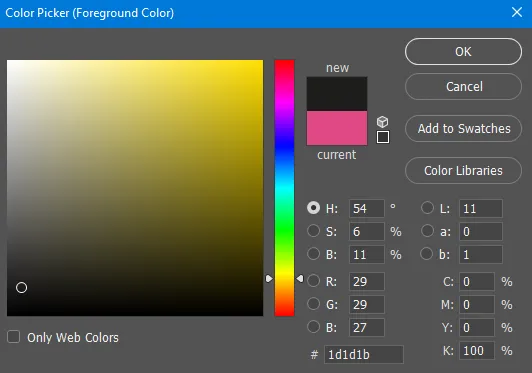Click the M magenta percentage field
The width and height of the screenshot is (532, 373).
pos(477,304)
